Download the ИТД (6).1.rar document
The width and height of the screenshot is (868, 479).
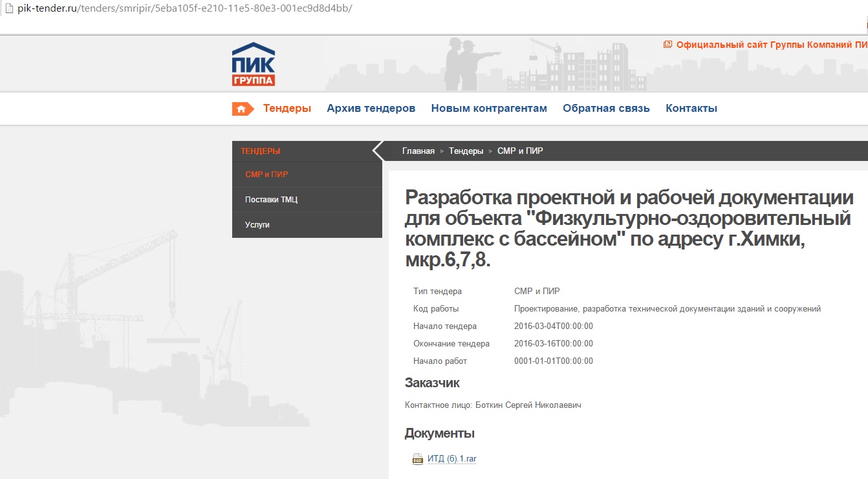click(x=451, y=459)
